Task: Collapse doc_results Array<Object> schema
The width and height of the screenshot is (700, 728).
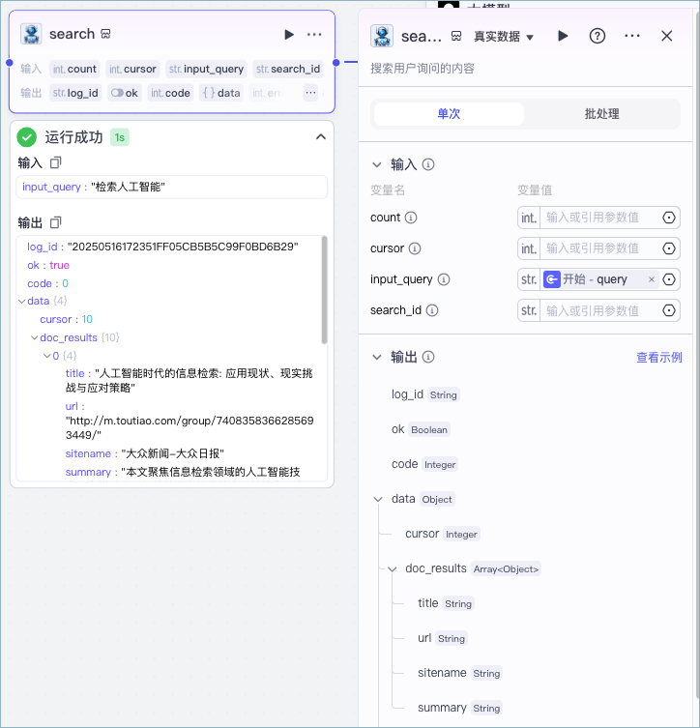Action: pyautogui.click(x=392, y=568)
